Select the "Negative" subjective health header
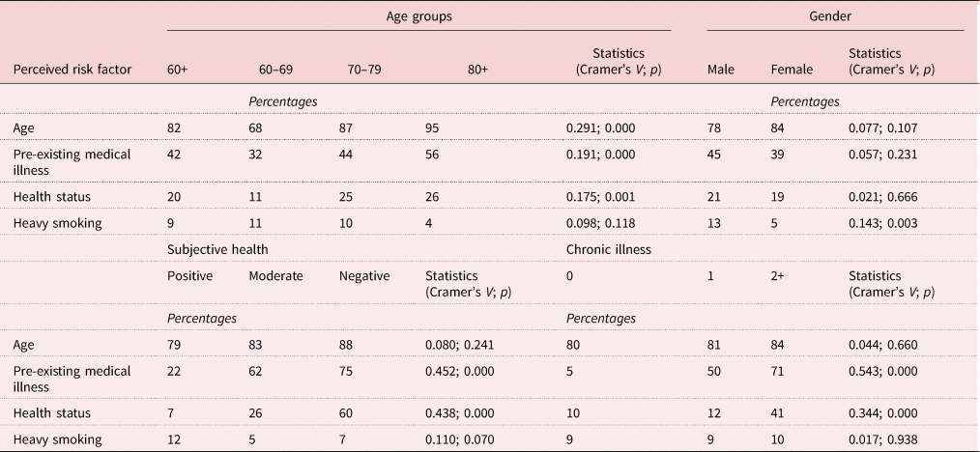Screen dimensions: 980x452 364,276
